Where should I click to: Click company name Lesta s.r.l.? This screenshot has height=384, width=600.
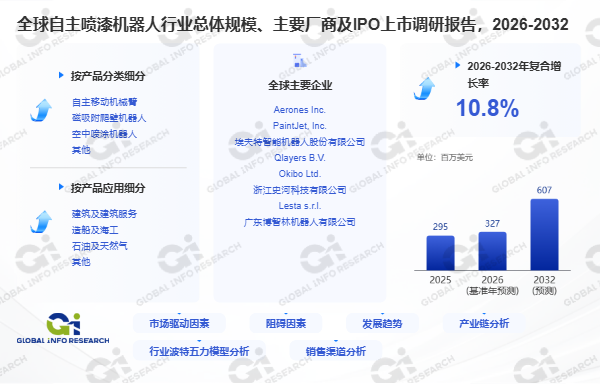click(300, 206)
